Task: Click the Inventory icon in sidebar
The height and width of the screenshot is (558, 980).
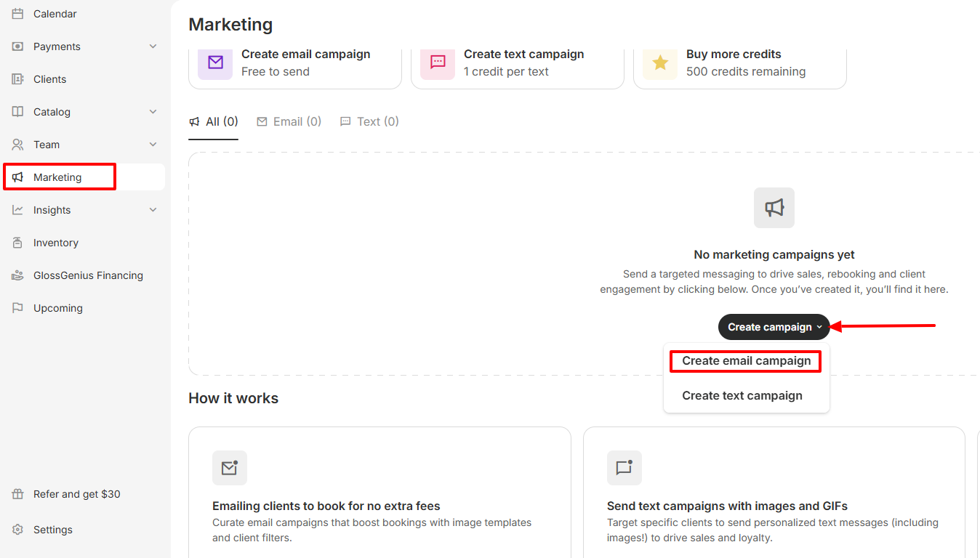Action: click(x=18, y=243)
